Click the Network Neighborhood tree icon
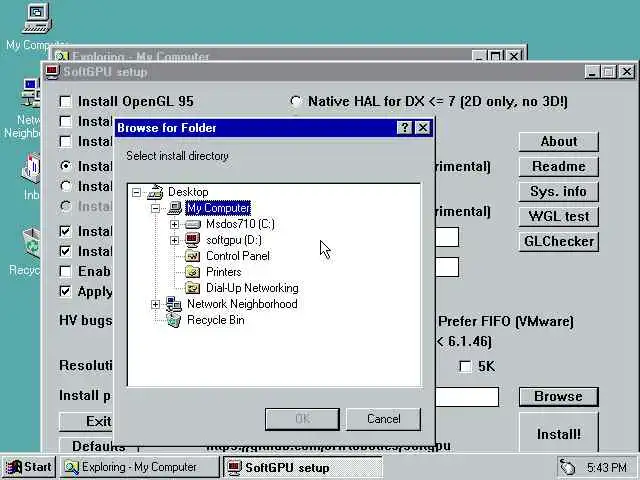Image resolution: width=640 pixels, height=480 pixels. 174,304
